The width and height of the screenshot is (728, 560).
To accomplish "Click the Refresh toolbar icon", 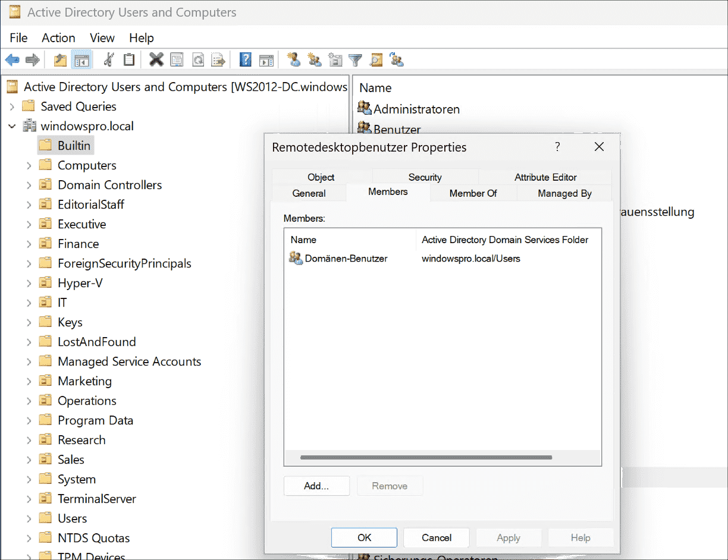I will 197,59.
